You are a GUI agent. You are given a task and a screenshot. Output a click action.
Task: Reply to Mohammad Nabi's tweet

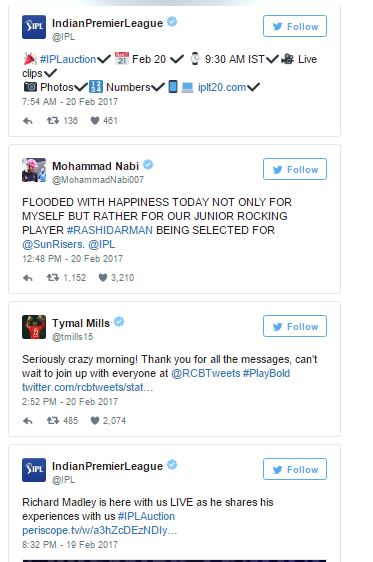(28, 278)
